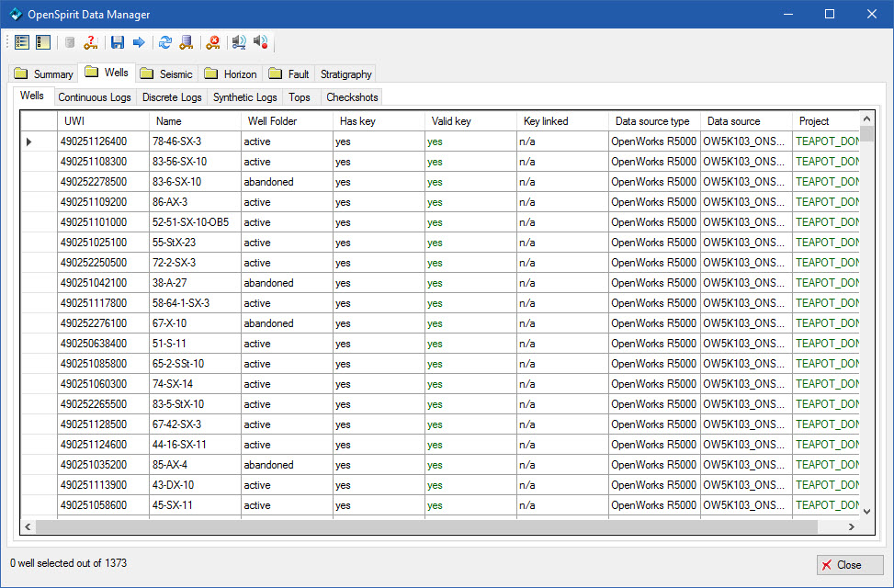The width and height of the screenshot is (894, 588).
Task: Click the blue right arrow icon
Action: (139, 42)
